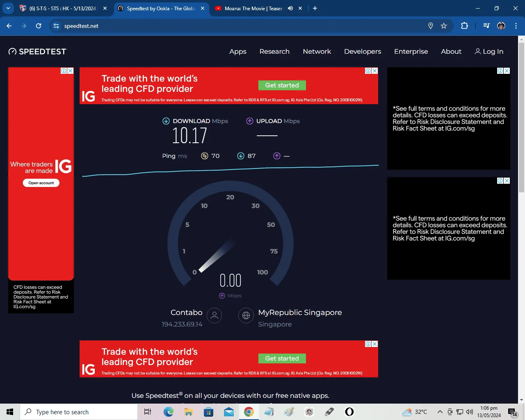Close the upper right black ad
This screenshot has width=525, height=420.
coord(507,71)
